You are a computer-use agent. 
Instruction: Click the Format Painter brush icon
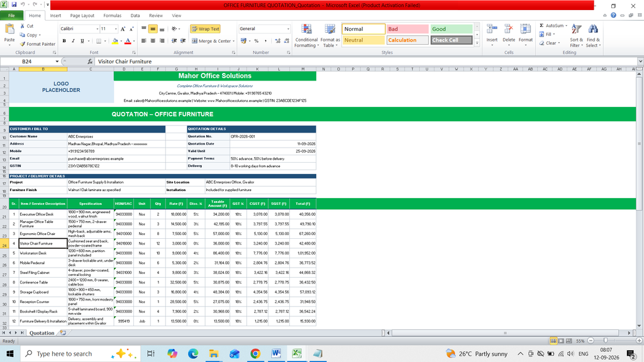coord(23,44)
